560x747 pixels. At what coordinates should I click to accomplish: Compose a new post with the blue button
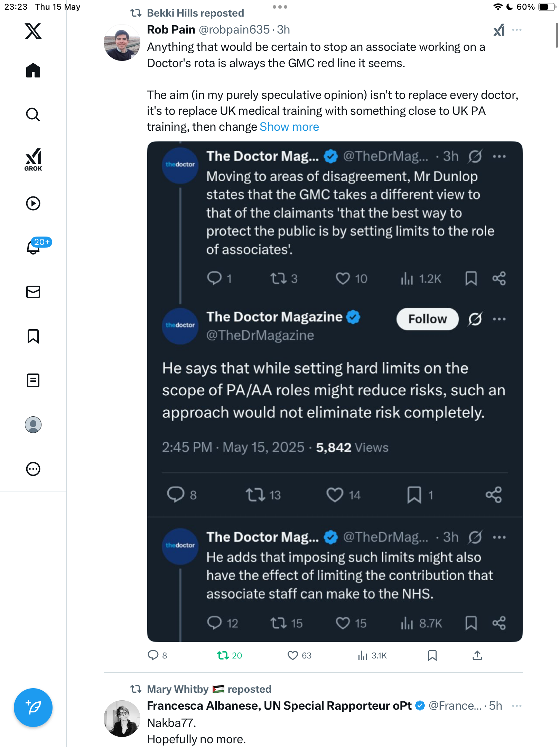point(33,708)
